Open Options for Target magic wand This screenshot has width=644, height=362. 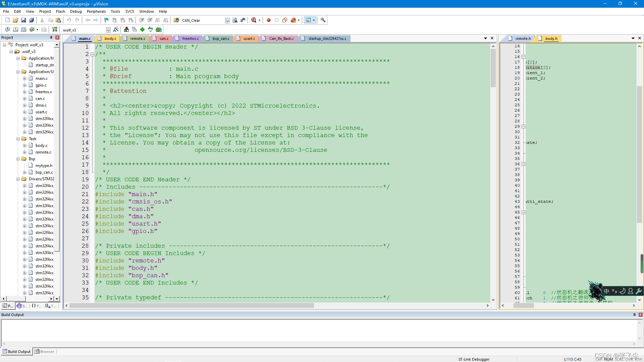click(116, 29)
